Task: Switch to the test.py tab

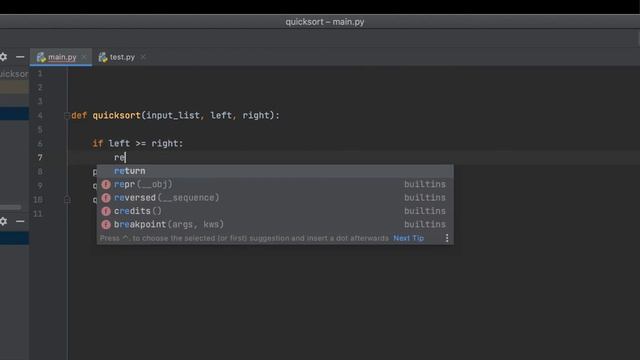Action: click(122, 57)
